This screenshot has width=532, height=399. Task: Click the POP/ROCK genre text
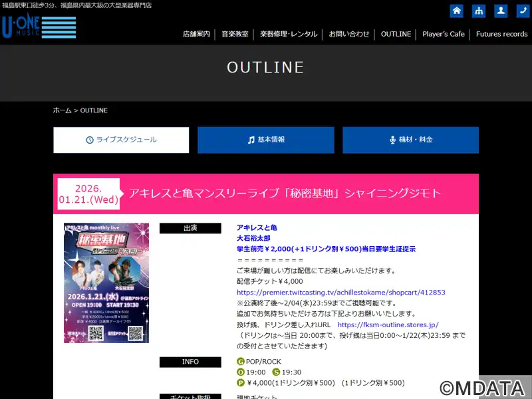point(263,362)
